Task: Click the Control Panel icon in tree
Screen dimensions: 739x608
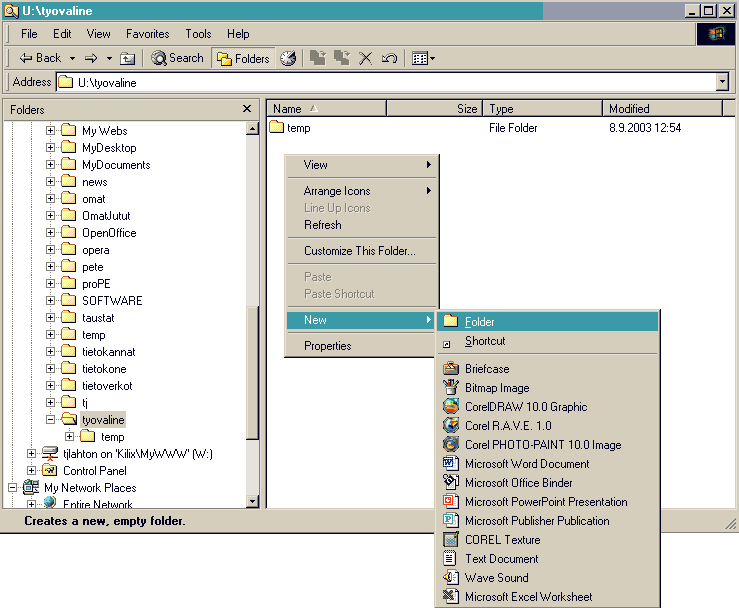Action: point(49,470)
